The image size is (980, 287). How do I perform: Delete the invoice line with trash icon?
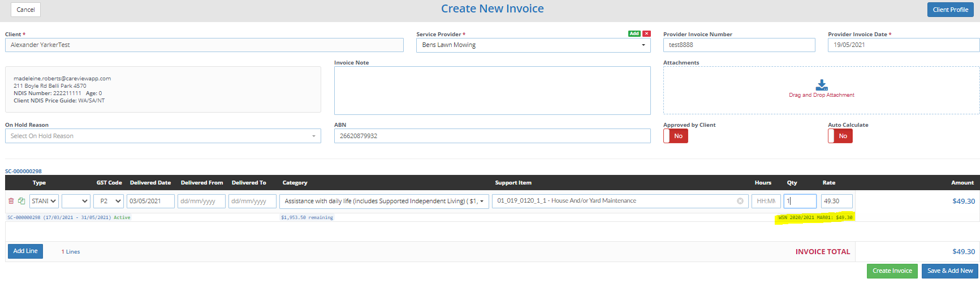click(x=11, y=201)
